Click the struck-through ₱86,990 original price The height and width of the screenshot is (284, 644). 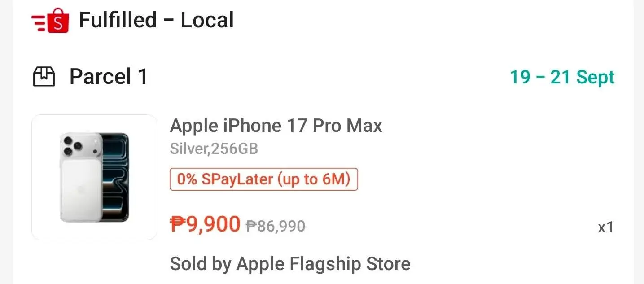point(276,226)
